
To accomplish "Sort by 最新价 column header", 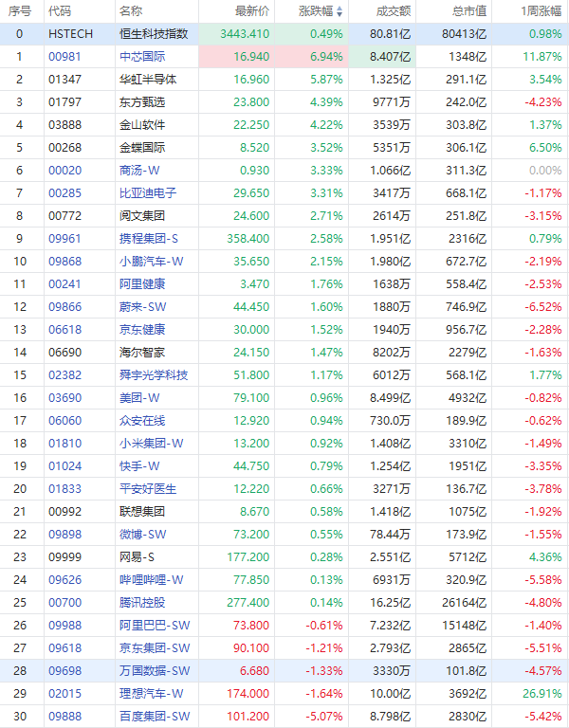I will click(x=252, y=11).
